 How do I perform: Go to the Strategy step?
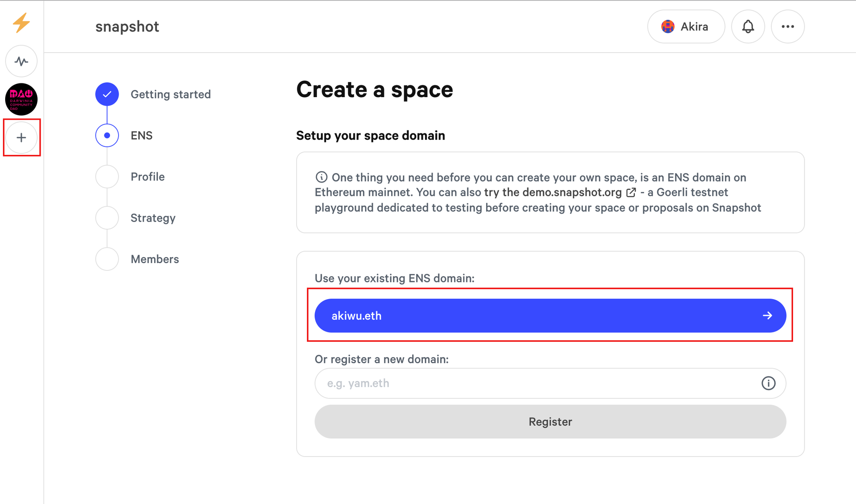click(153, 218)
